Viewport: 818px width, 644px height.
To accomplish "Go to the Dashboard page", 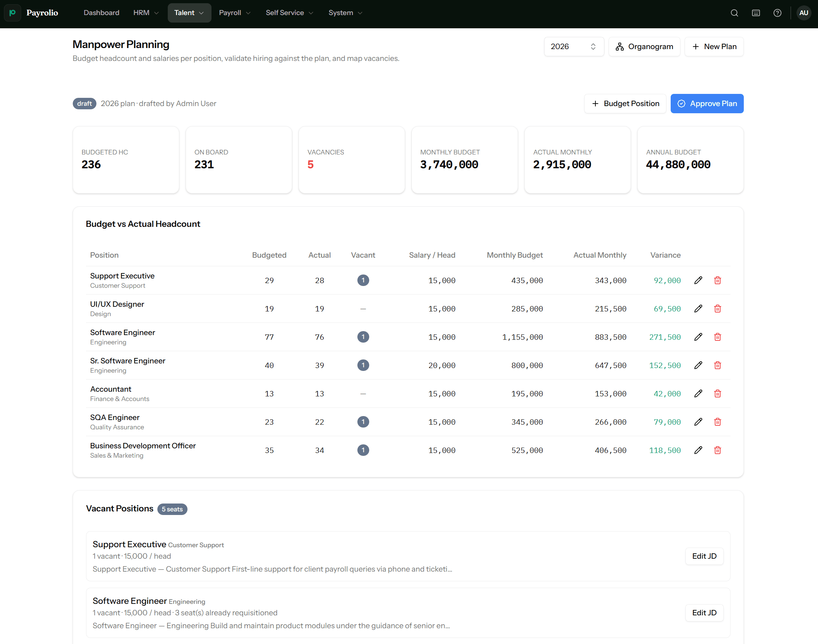I will coord(101,13).
